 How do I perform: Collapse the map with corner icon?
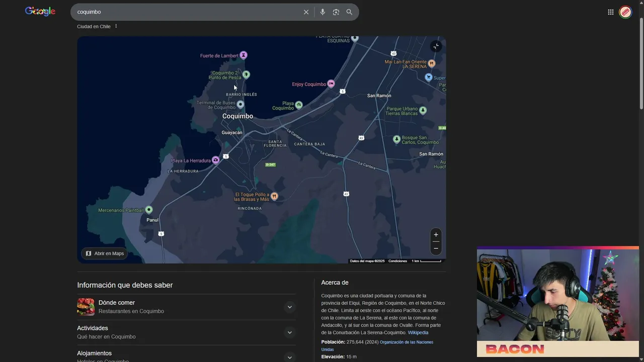coord(436,46)
